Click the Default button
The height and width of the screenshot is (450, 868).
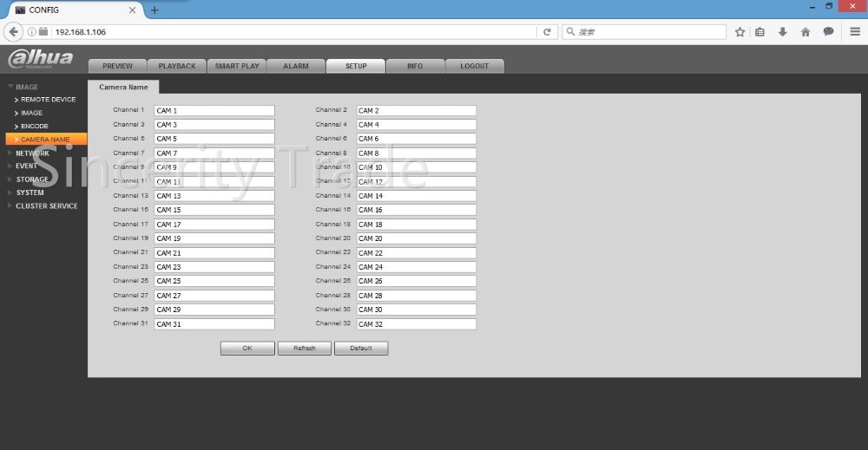tap(361, 349)
